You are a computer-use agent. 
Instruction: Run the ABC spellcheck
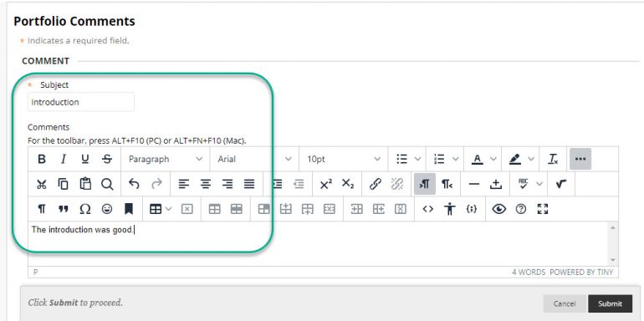click(x=523, y=184)
